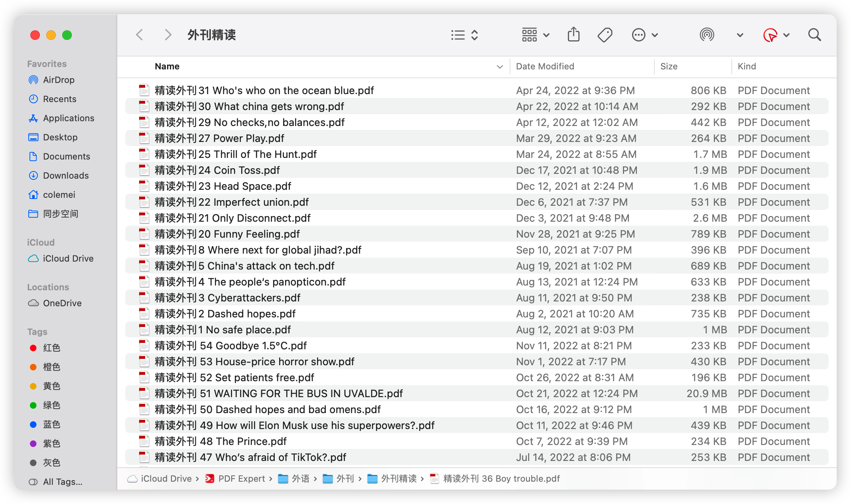Select iCloud Drive in sidebar

(x=68, y=258)
